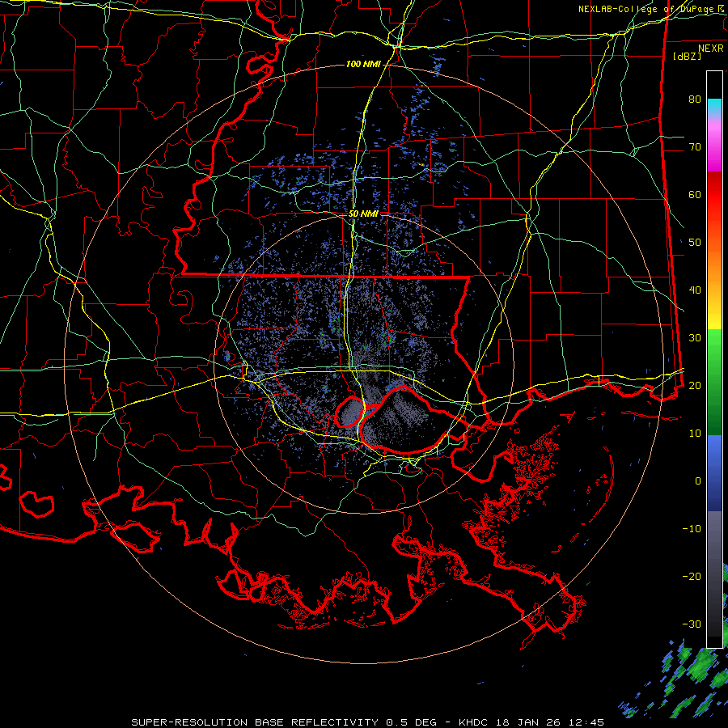
Task: Click the 10 dBZ scale value
Action: (695, 434)
